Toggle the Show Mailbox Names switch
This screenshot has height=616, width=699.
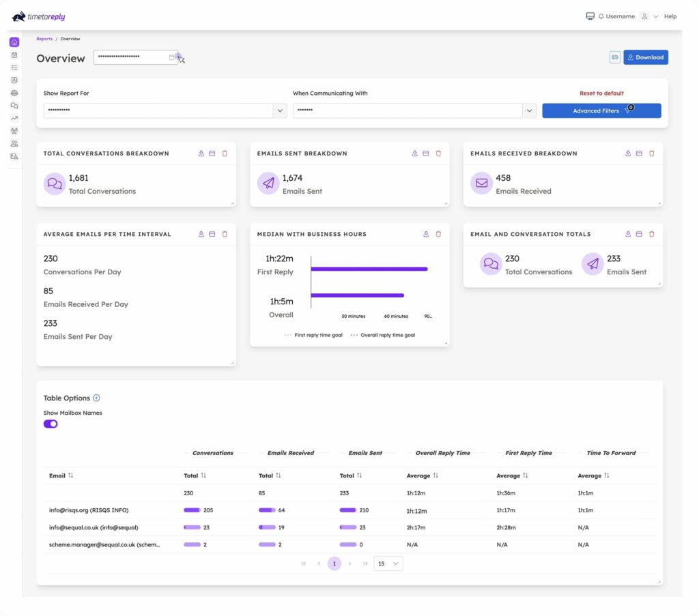(x=51, y=424)
